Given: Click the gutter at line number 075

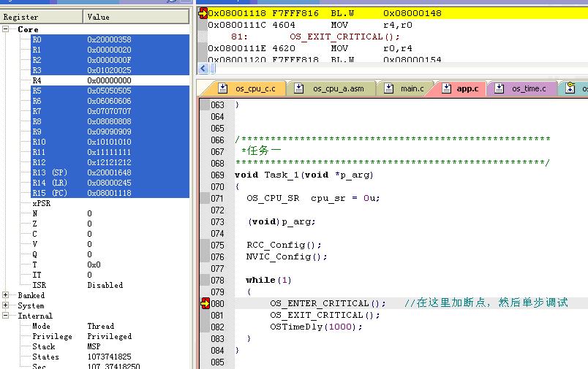Looking at the screenshot, I should (217, 245).
